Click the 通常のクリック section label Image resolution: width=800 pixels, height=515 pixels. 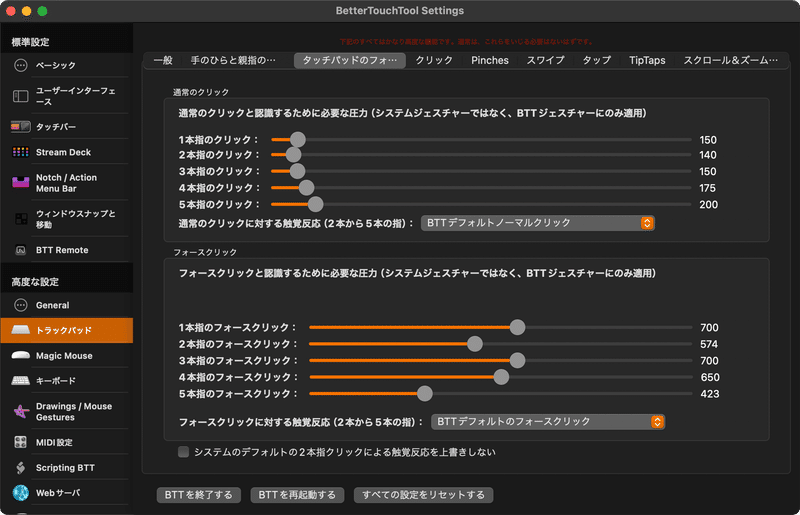tap(201, 92)
